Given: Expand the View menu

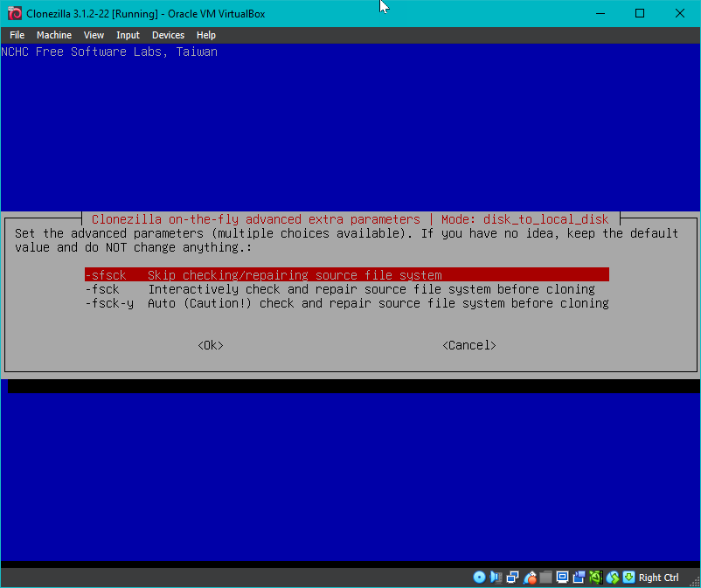Looking at the screenshot, I should tap(94, 35).
